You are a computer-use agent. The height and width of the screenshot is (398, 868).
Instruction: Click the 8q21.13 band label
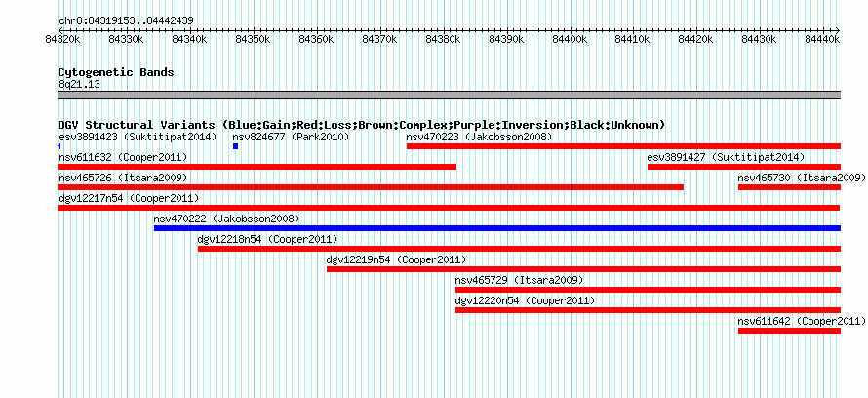coord(79,84)
